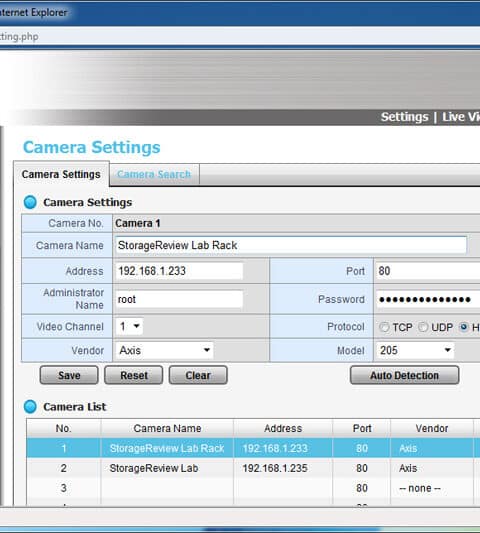Click the 'No.' column header
Screen dimensions: 480x533
pos(64,428)
